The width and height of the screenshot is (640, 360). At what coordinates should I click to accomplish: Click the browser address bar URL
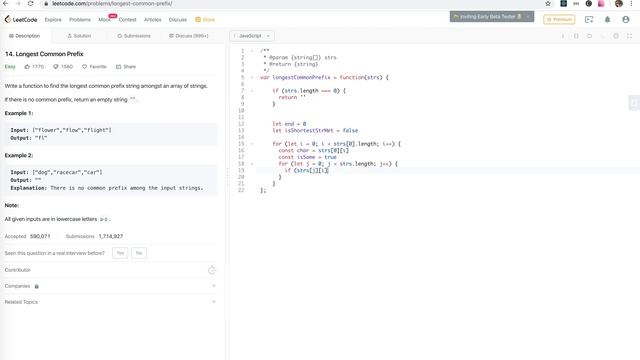[112, 4]
